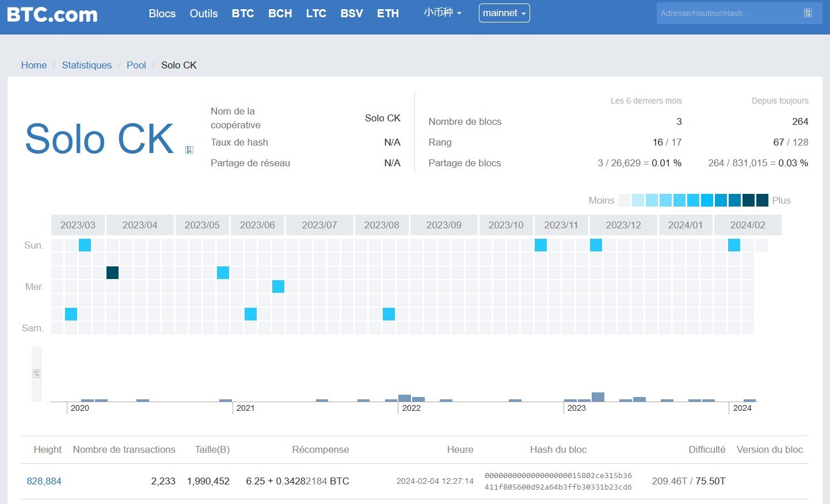The width and height of the screenshot is (830, 504).
Task: Switch to the LTC chain
Action: coord(316,13)
